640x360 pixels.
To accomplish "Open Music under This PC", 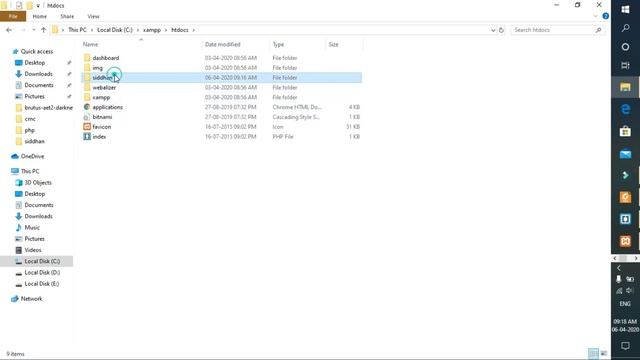I will (x=32, y=227).
